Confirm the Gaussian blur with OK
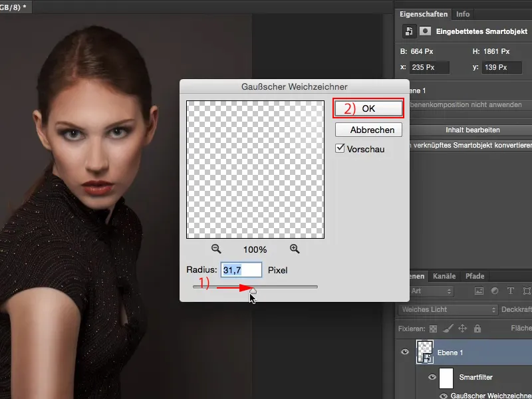 [368, 109]
